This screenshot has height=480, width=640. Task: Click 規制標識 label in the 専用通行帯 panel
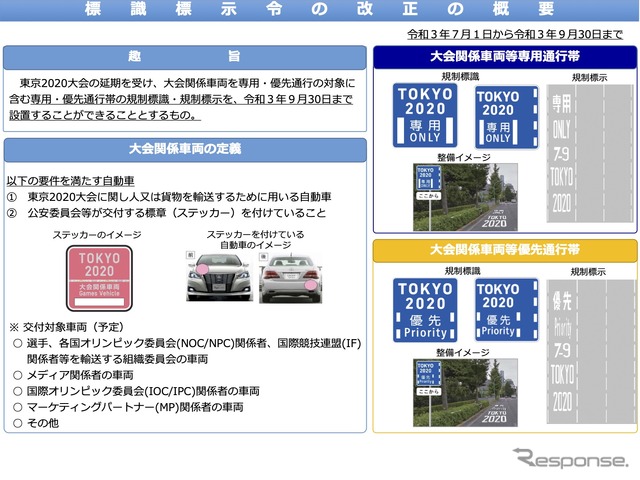pos(461,77)
